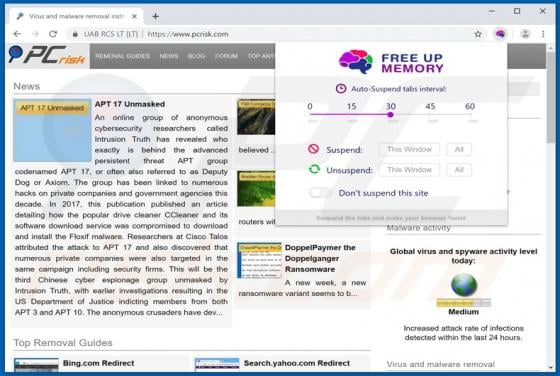560x376 pixels.
Task: Open the Top Anti menu item
Action: [261, 56]
